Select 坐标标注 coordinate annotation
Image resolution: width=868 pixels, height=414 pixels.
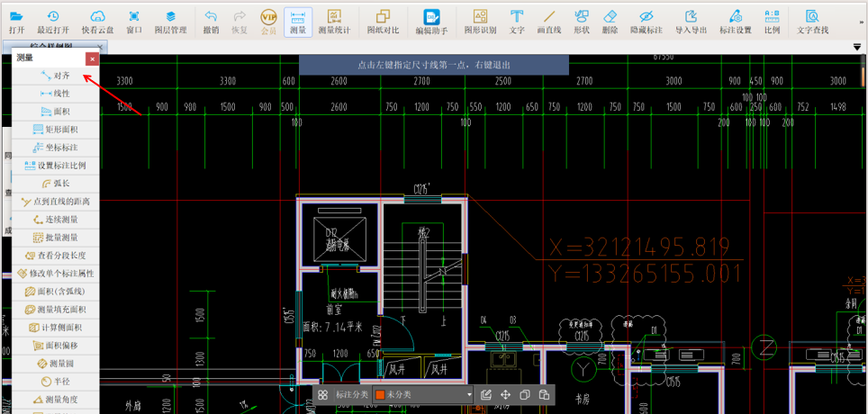click(55, 148)
